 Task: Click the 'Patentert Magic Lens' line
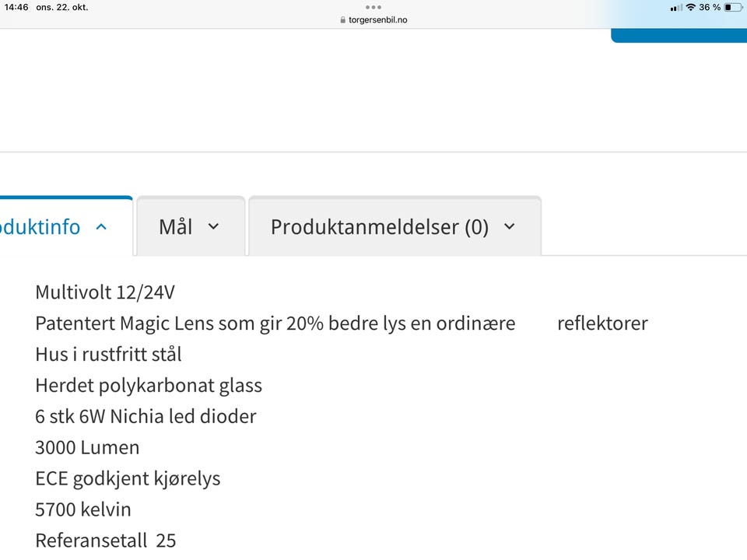tap(275, 324)
